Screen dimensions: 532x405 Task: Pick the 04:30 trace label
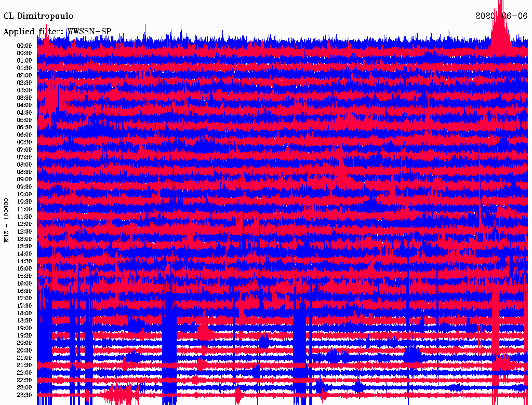[x=24, y=113]
